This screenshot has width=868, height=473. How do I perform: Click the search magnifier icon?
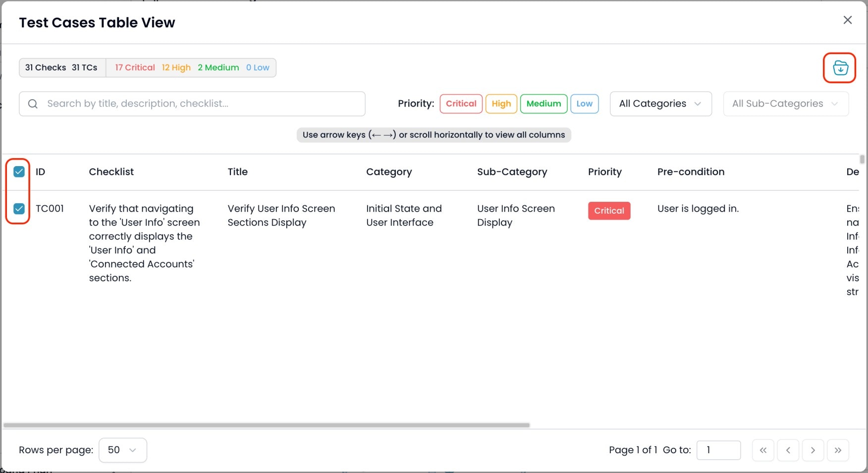(33, 104)
